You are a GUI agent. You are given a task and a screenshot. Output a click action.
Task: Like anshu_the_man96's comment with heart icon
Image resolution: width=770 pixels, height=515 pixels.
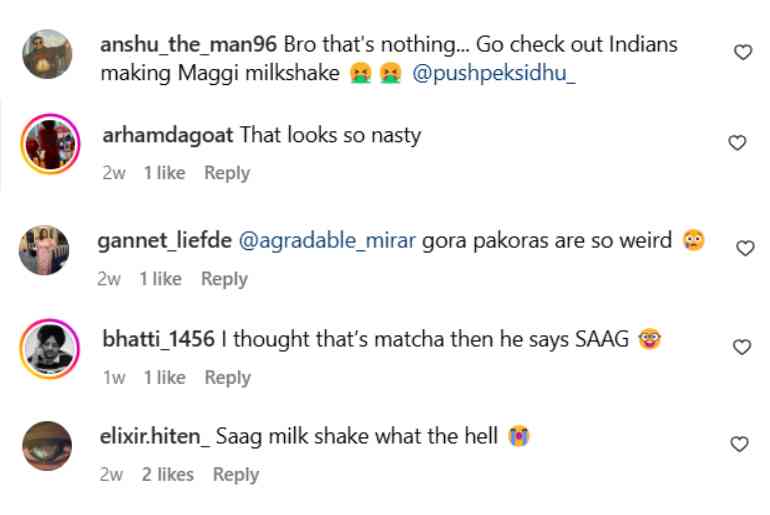743,52
